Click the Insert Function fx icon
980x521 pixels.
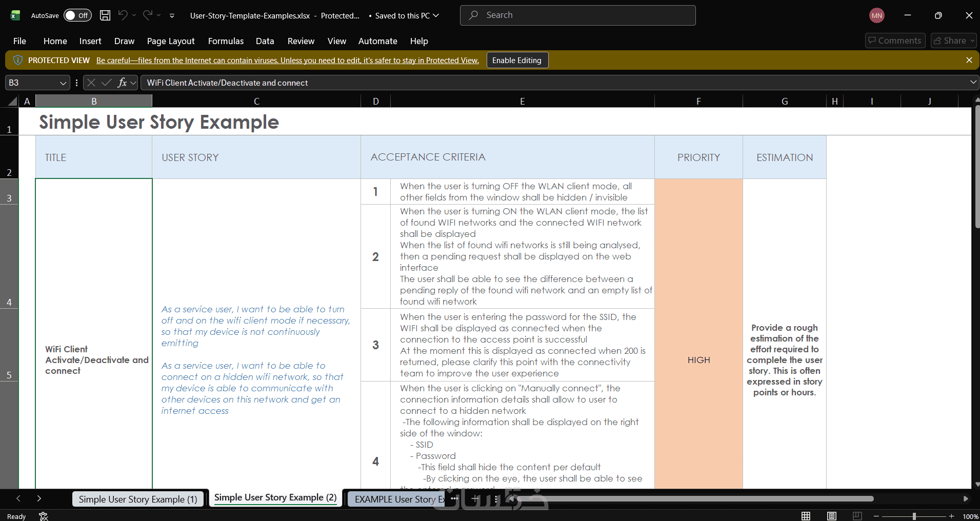coord(122,83)
